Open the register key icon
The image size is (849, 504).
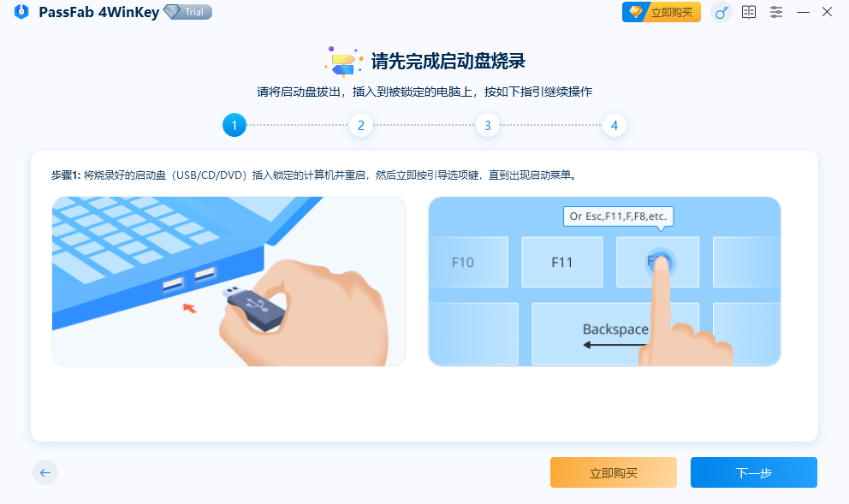click(x=721, y=12)
